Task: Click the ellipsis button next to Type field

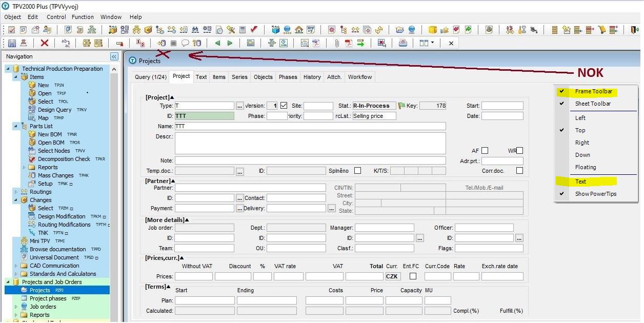Action: (239, 106)
